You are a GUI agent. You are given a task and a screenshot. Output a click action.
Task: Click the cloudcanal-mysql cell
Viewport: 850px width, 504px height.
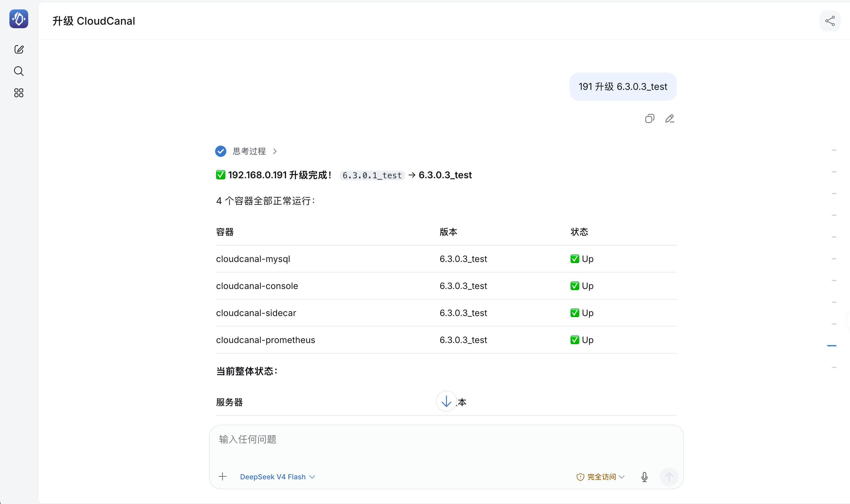[x=253, y=259]
